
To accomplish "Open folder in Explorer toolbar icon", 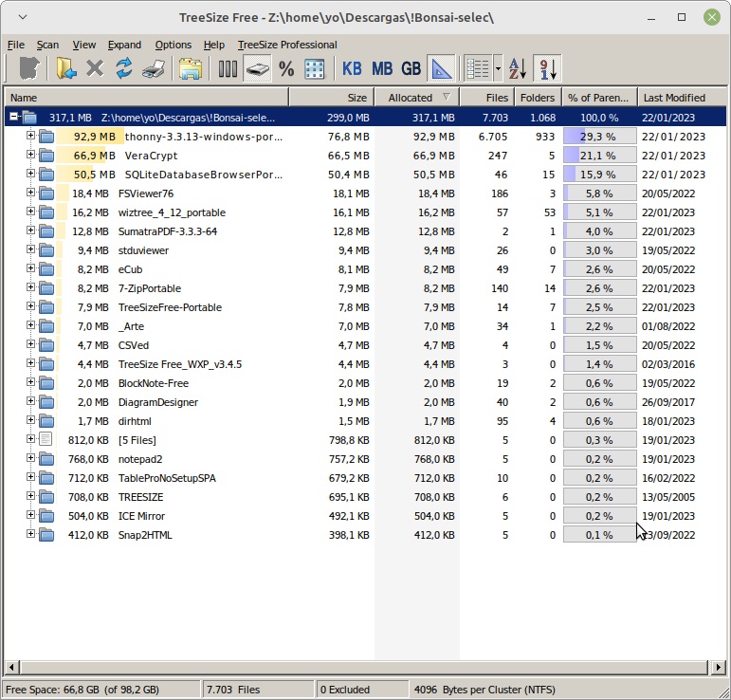I will click(191, 68).
